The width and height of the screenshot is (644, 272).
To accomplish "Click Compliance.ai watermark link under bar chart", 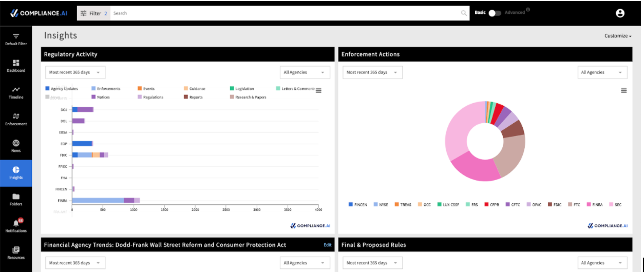I will (310, 225).
